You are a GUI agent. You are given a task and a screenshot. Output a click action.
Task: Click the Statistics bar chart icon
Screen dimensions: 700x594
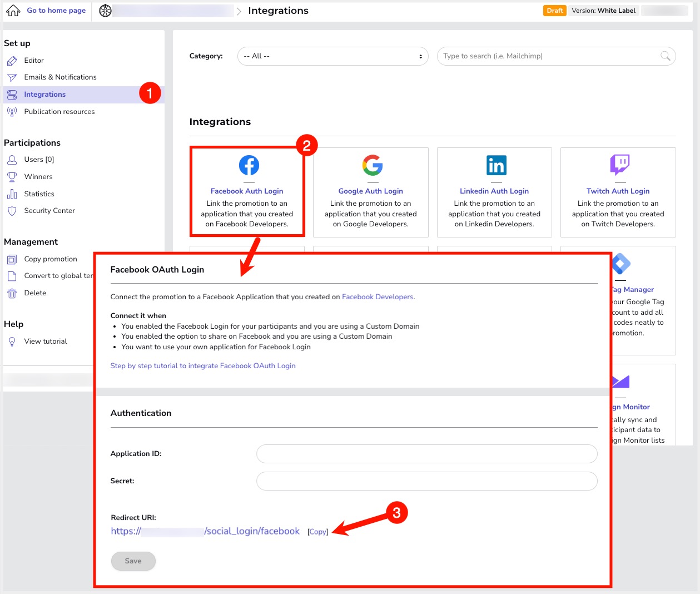coord(12,194)
